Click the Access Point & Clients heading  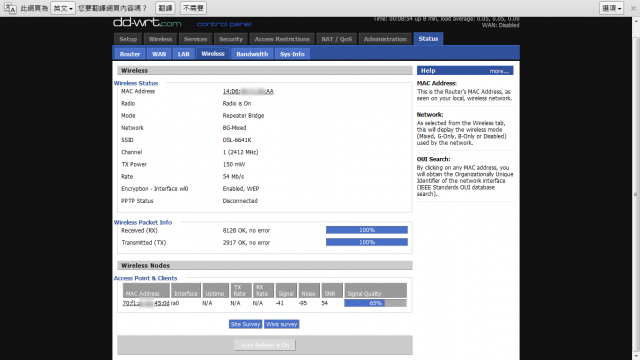[145, 278]
